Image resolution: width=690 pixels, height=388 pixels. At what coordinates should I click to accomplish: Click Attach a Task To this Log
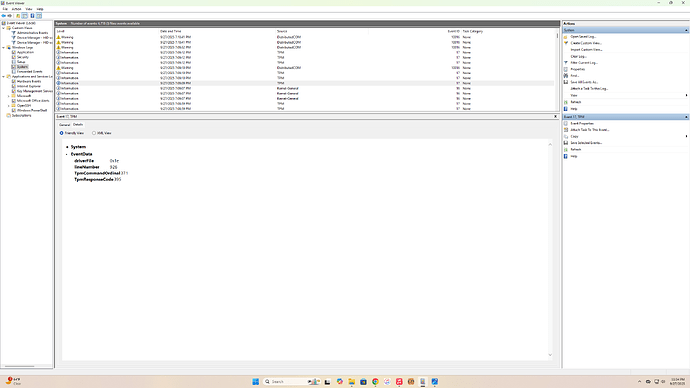pyautogui.click(x=589, y=89)
